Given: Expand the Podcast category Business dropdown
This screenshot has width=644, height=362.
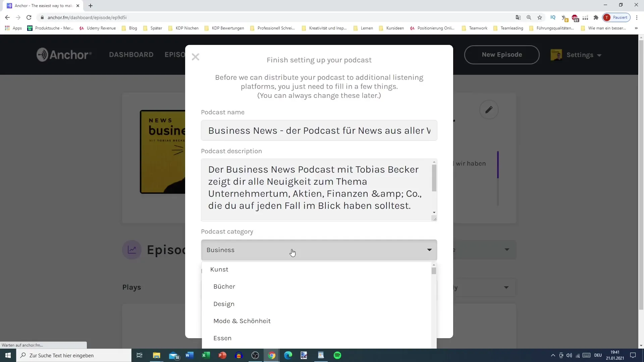Looking at the screenshot, I should click(x=319, y=250).
